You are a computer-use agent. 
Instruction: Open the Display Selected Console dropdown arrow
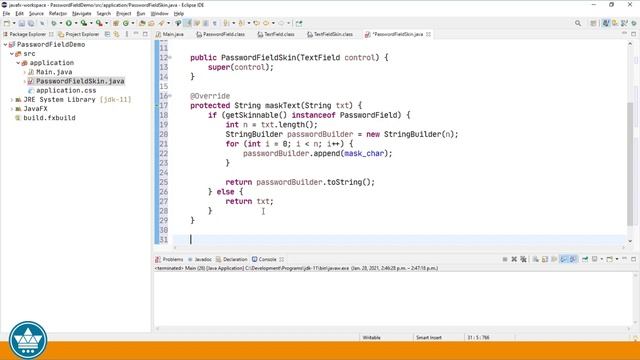601,259
